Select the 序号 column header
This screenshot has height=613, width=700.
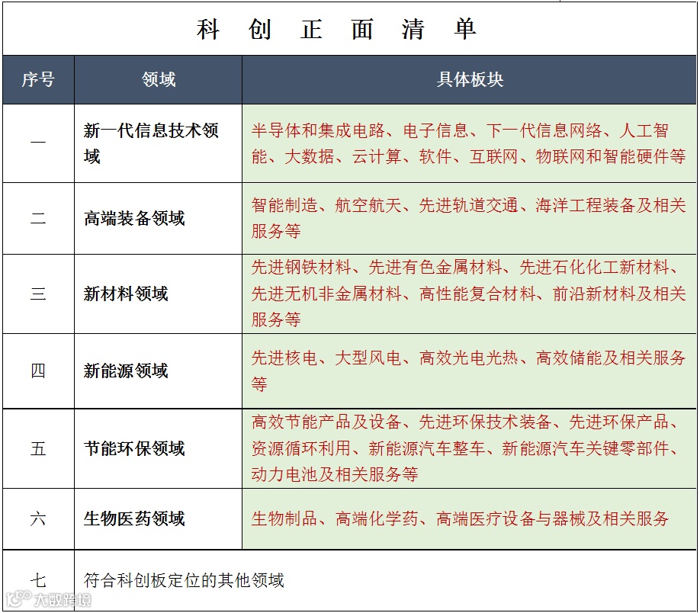click(38, 80)
